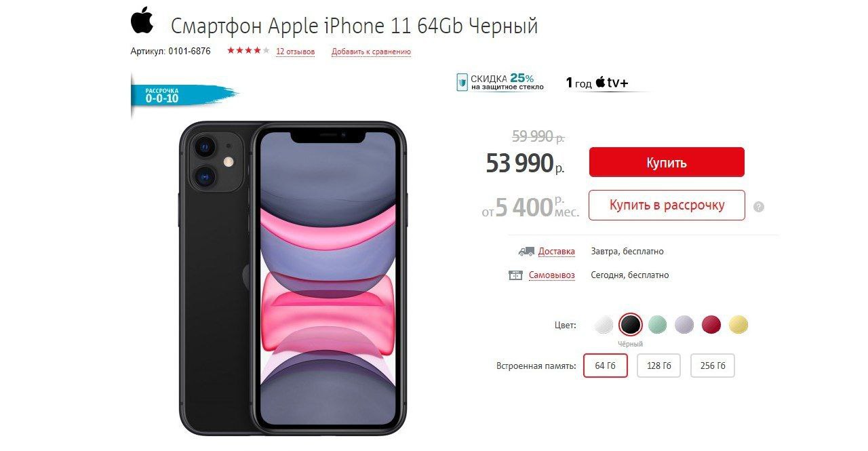Choose the green color swatch
Screen dimensions: 868x451
click(x=657, y=325)
